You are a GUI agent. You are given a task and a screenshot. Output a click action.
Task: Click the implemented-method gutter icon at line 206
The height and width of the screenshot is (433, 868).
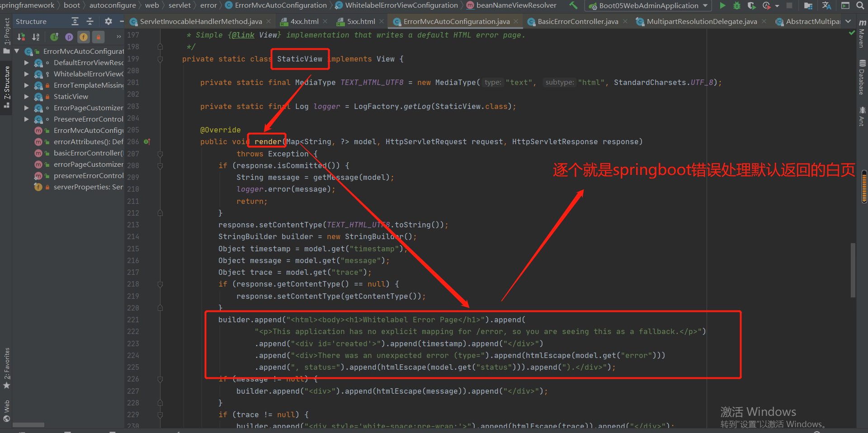tap(146, 141)
